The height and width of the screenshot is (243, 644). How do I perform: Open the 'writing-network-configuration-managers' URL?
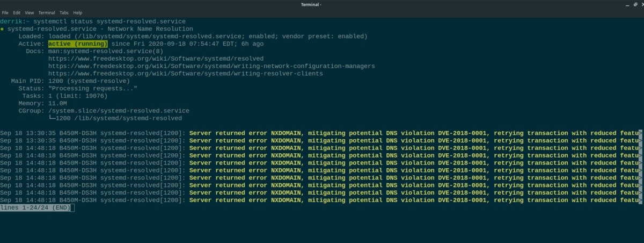211,66
